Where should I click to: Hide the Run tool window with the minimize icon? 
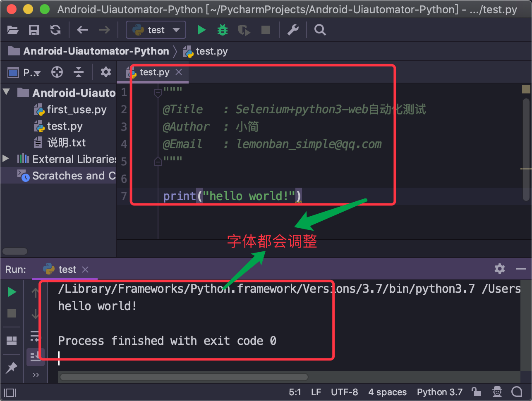[521, 269]
